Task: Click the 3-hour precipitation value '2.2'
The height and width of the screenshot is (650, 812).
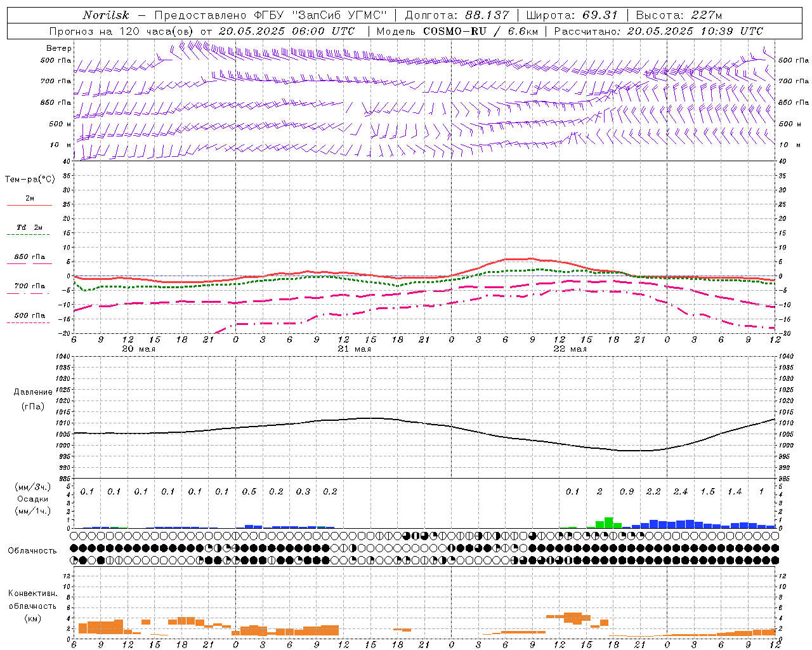Action: [653, 492]
